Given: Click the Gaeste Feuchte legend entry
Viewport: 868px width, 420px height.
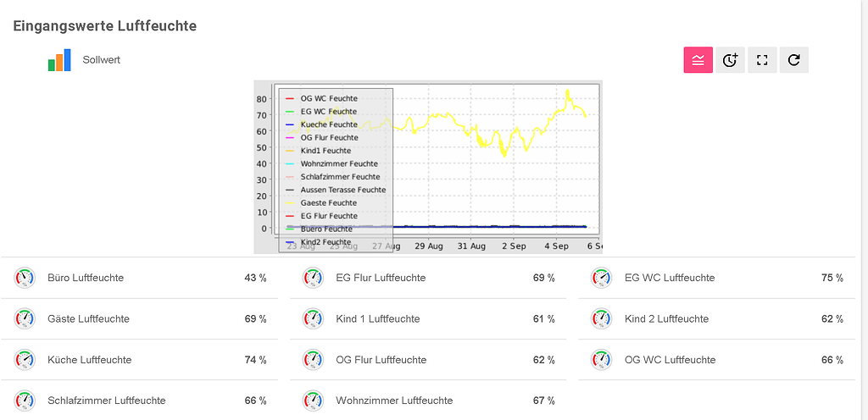Looking at the screenshot, I should coord(328,203).
